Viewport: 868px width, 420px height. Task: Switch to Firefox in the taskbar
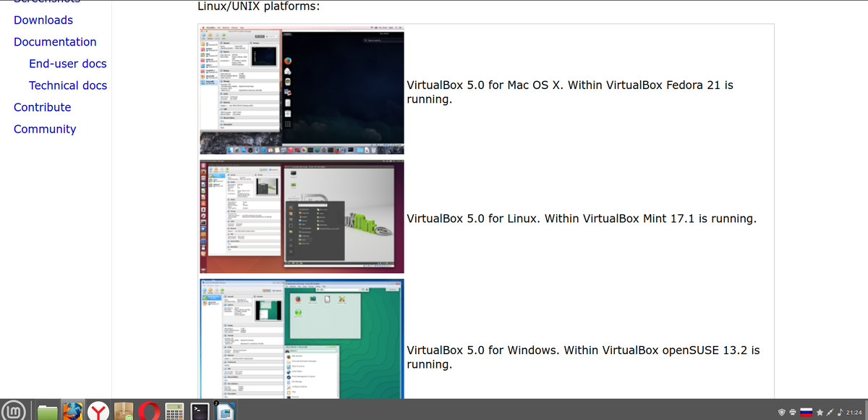click(73, 412)
